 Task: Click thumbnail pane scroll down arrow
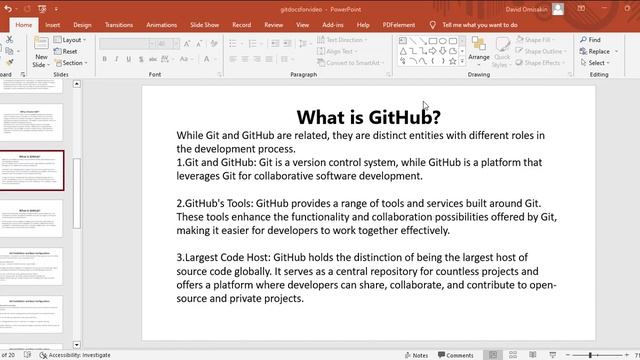pyautogui.click(x=76, y=345)
